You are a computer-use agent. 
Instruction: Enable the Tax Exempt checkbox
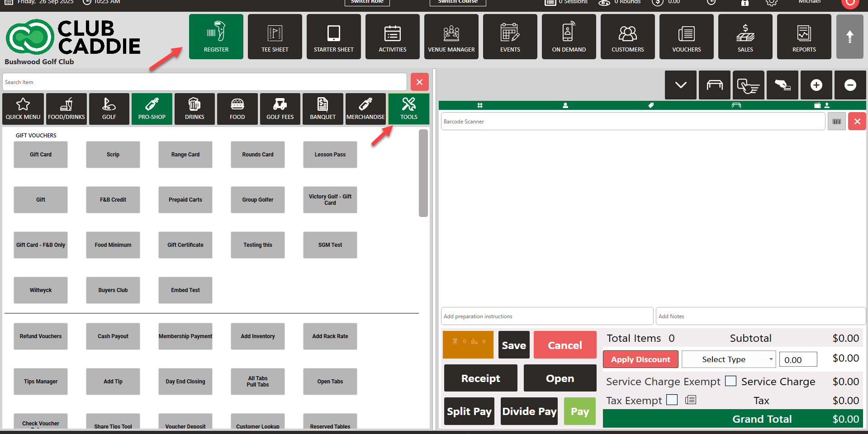pos(672,400)
